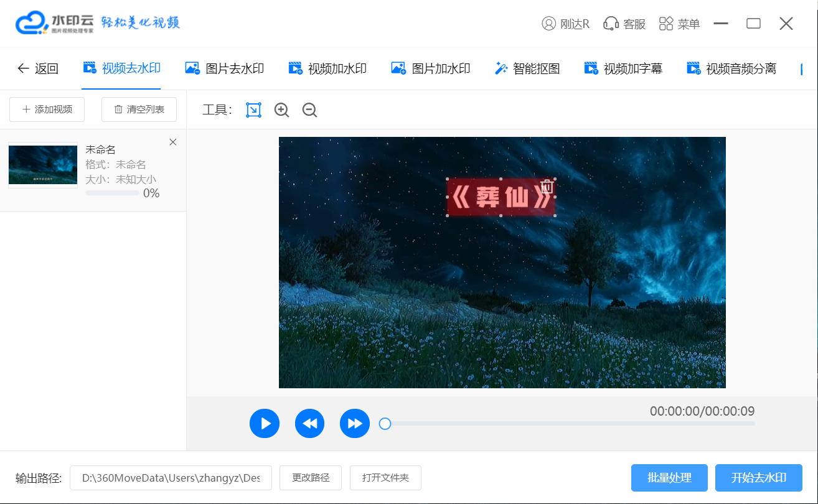Screen dimensions: 818x504
Task: Click 打开文件夹 button
Action: (385, 478)
